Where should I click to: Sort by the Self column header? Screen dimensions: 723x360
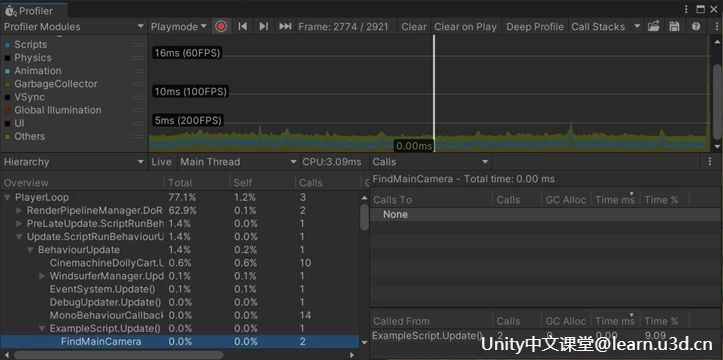pyautogui.click(x=262, y=183)
